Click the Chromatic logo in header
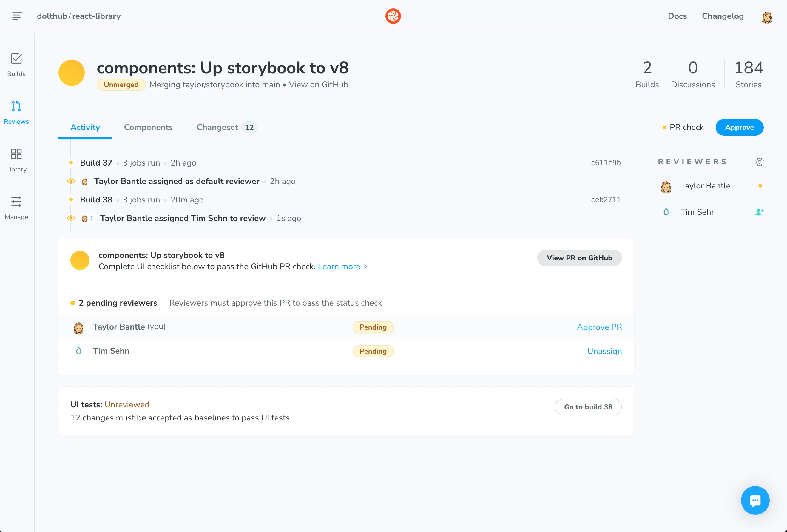The height and width of the screenshot is (532, 787). (393, 16)
